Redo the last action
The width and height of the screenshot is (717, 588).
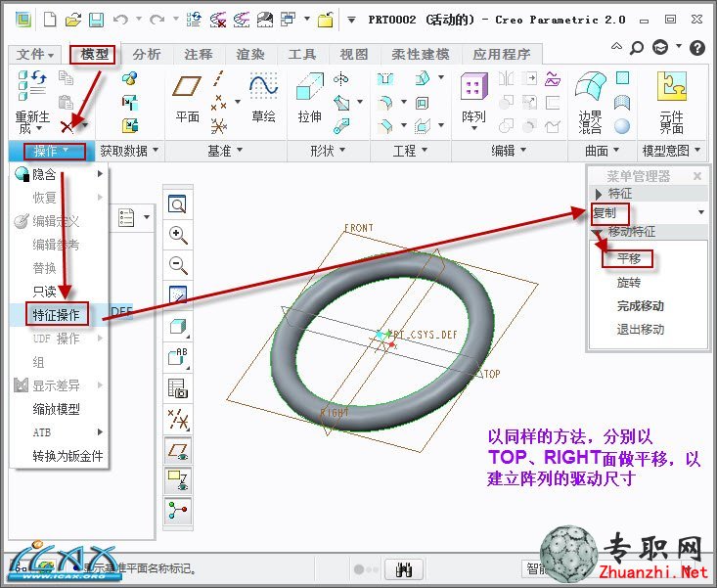coord(157,20)
